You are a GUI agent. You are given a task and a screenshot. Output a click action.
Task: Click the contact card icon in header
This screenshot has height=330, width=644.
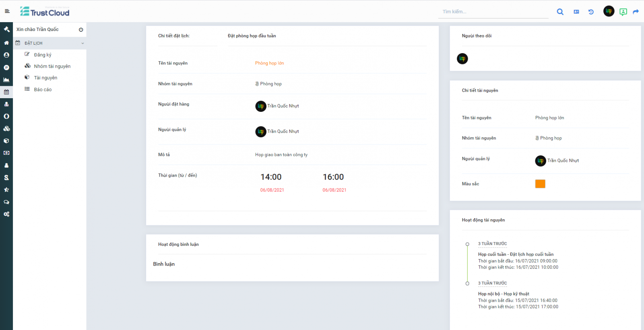pos(576,12)
